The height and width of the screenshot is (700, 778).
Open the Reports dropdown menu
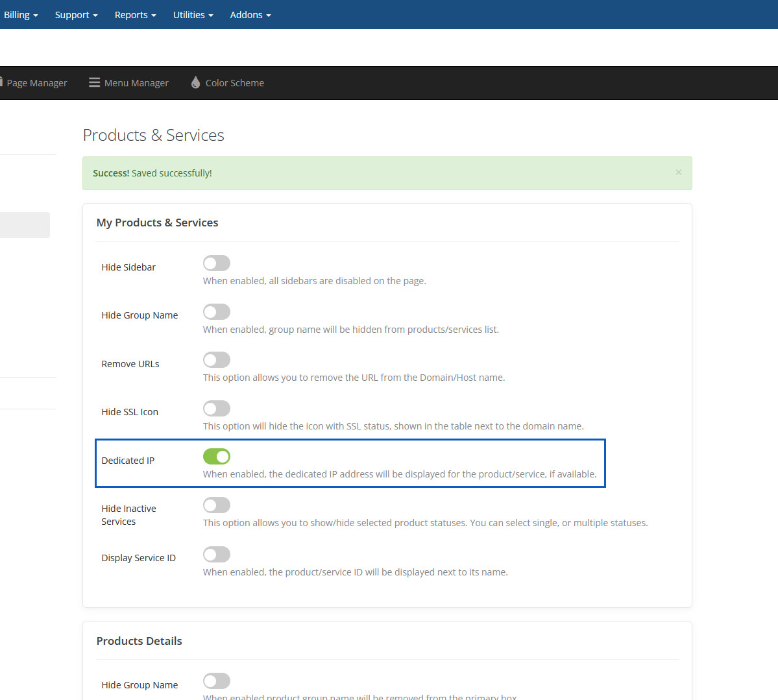[x=135, y=15]
